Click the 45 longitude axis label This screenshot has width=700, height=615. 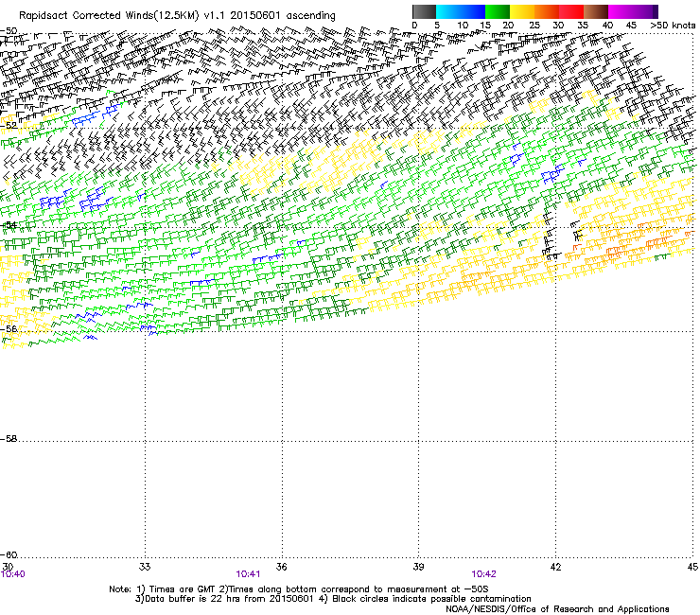coord(692,567)
